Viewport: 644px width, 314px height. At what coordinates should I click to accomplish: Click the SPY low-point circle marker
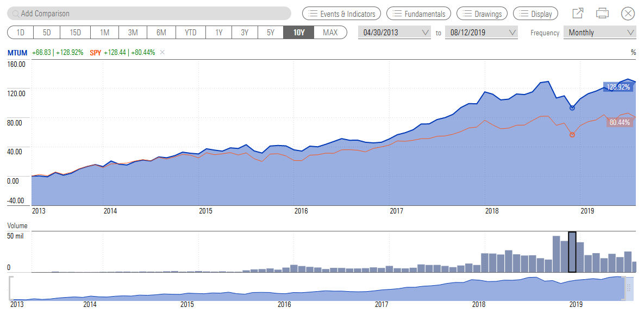tap(572, 134)
